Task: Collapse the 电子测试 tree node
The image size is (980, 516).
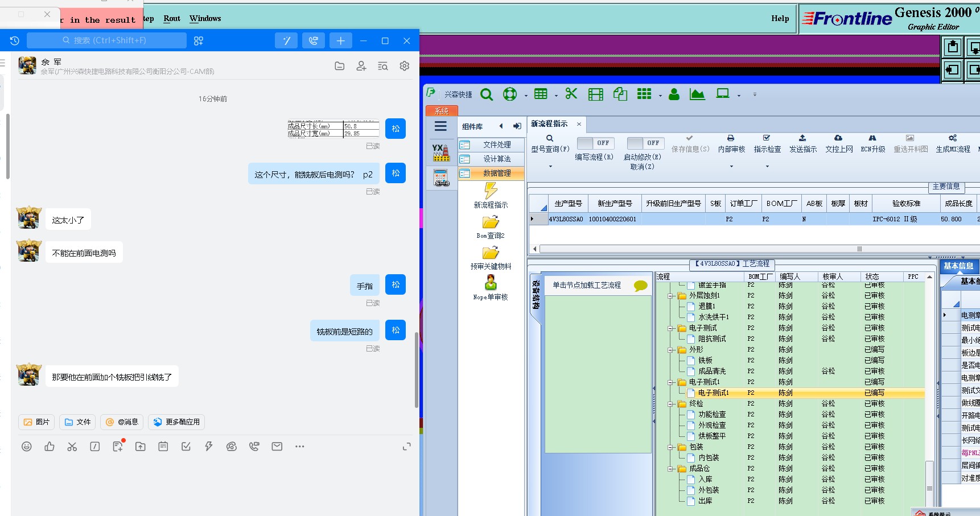Action: coord(671,328)
